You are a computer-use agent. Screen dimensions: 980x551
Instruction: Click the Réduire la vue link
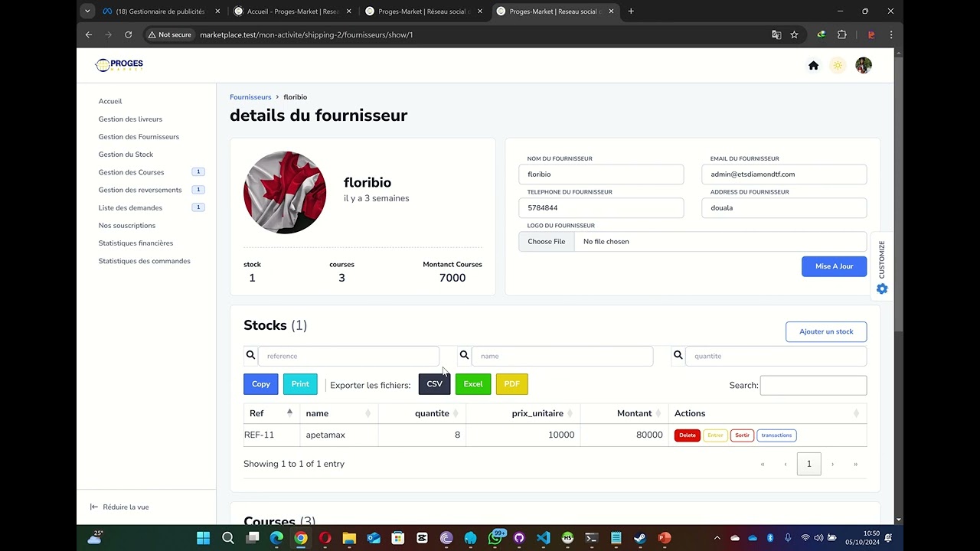coord(126,507)
